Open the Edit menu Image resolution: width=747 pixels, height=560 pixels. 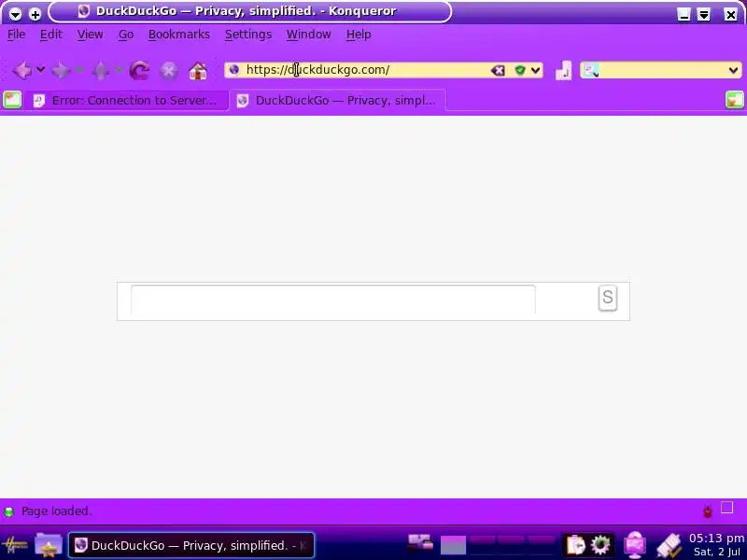click(51, 35)
